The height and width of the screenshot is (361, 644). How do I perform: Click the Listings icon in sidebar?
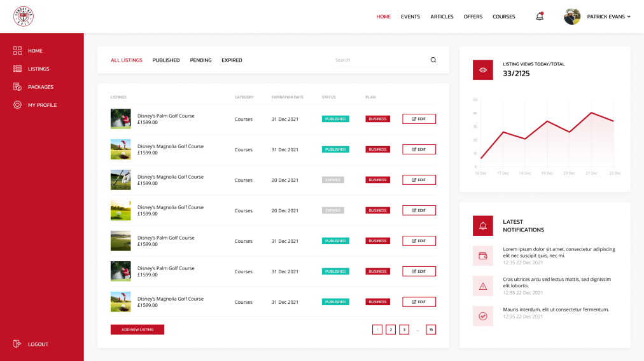(x=17, y=69)
